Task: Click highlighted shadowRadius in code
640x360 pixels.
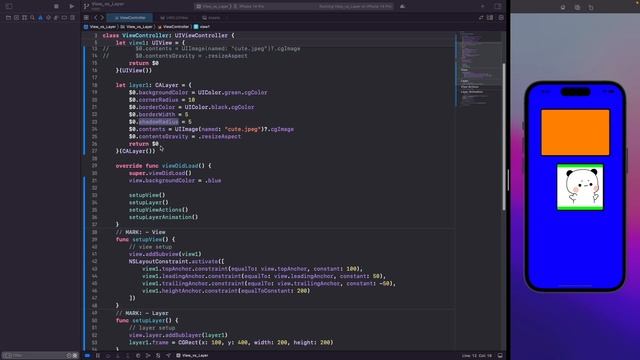Action: click(x=158, y=122)
